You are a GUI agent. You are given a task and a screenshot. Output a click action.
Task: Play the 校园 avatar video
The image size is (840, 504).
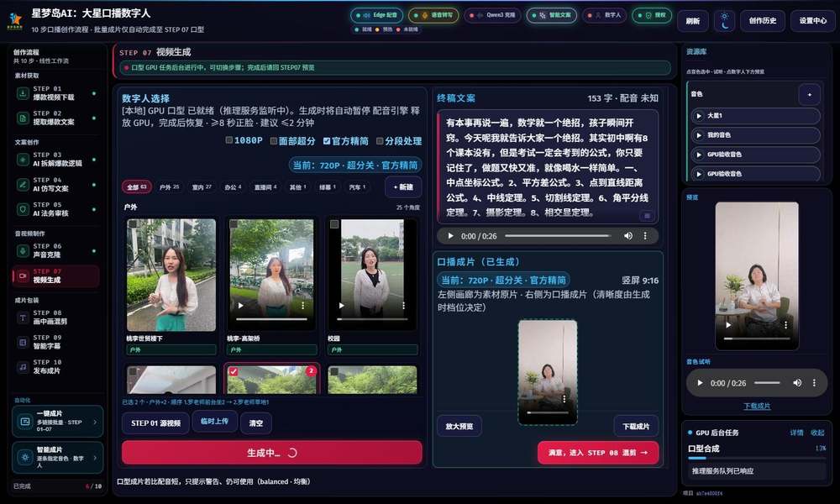pyautogui.click(x=342, y=305)
